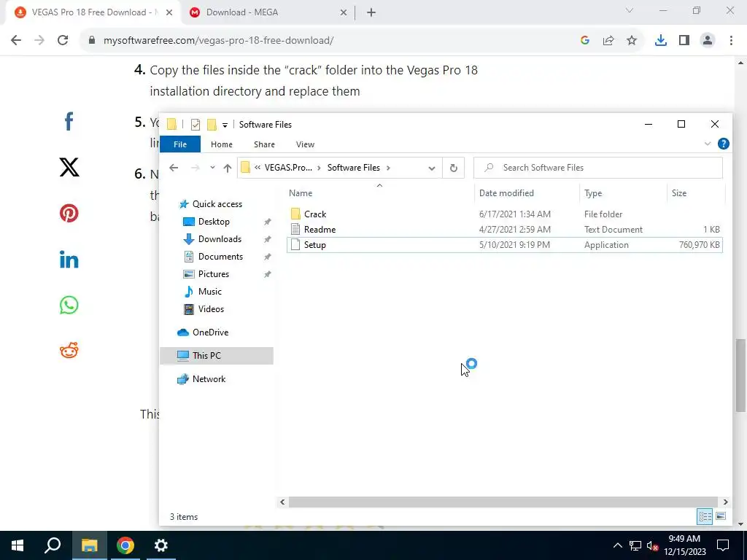Open address bar history dropdown in Explorer

click(x=432, y=168)
